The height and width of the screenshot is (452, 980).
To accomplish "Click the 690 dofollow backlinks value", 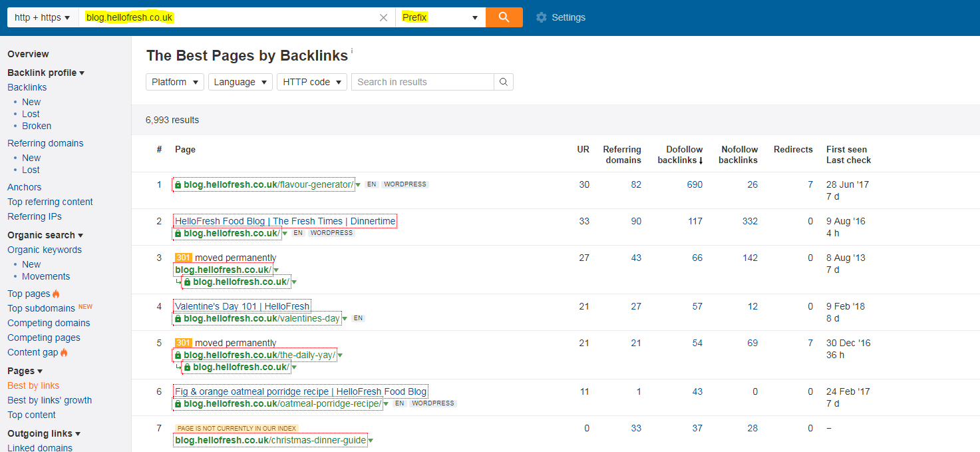I will (x=695, y=184).
